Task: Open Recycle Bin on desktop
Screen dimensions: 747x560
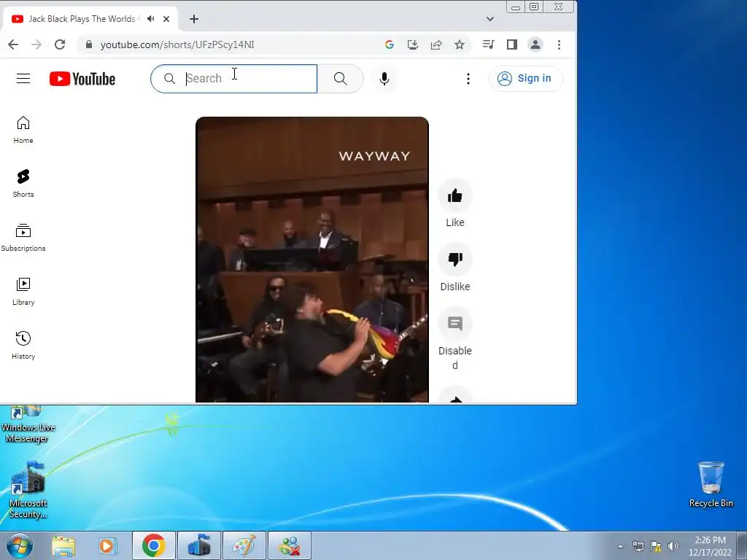Action: pos(711,484)
